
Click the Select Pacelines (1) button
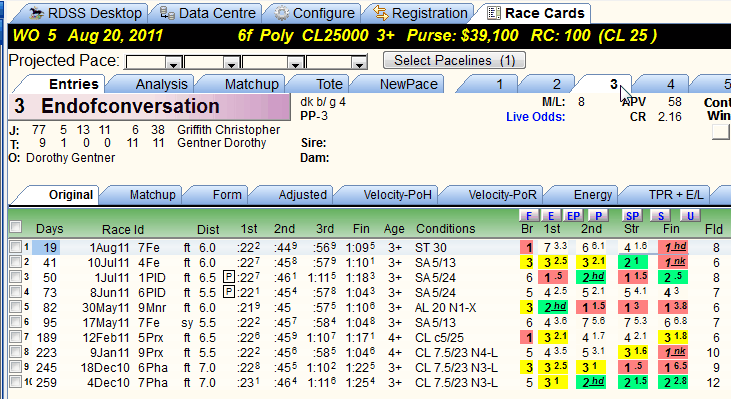[x=455, y=61]
